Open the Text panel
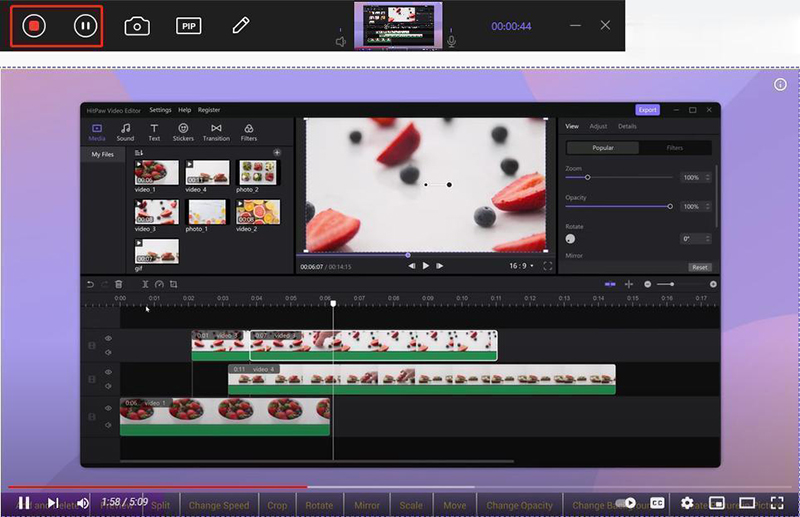 (154, 132)
